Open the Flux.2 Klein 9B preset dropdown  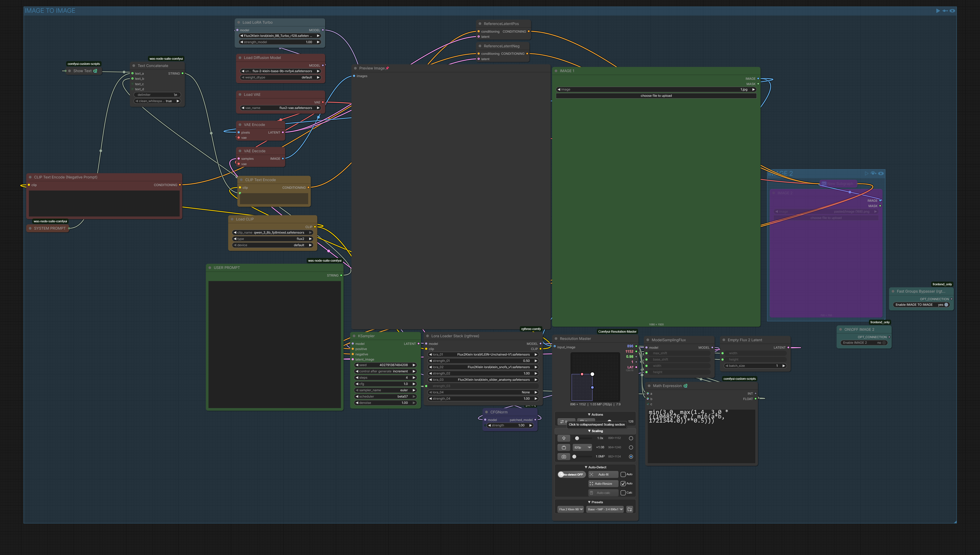tap(570, 509)
